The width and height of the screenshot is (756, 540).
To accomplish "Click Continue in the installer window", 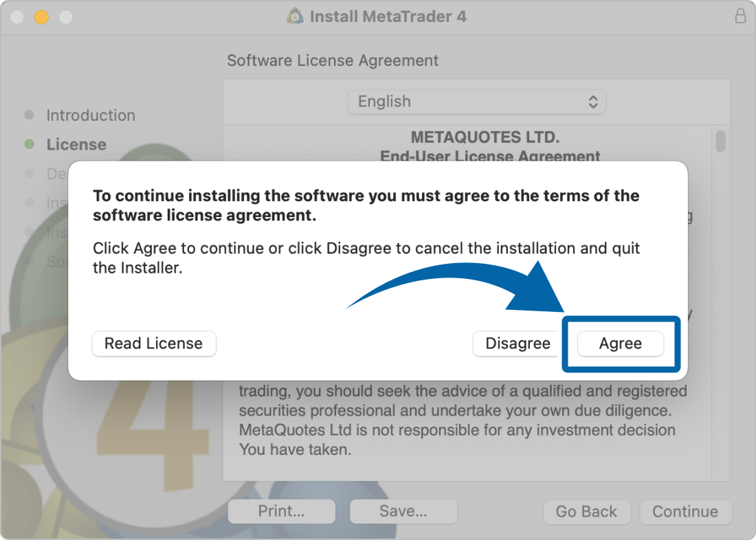I will [685, 512].
